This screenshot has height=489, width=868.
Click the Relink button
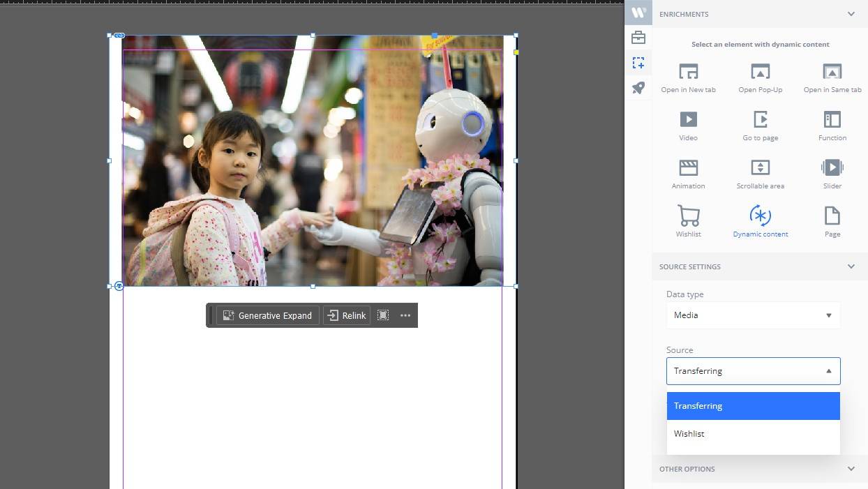[347, 315]
